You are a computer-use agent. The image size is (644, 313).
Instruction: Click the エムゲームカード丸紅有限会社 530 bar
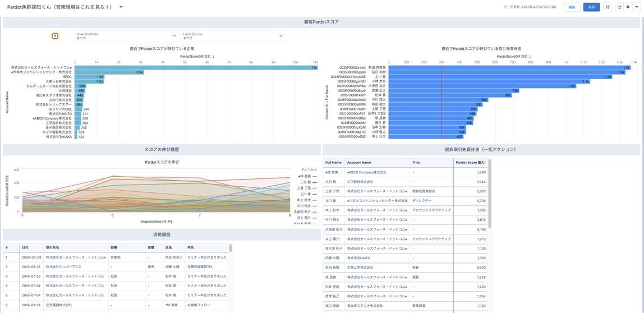coord(80,86)
